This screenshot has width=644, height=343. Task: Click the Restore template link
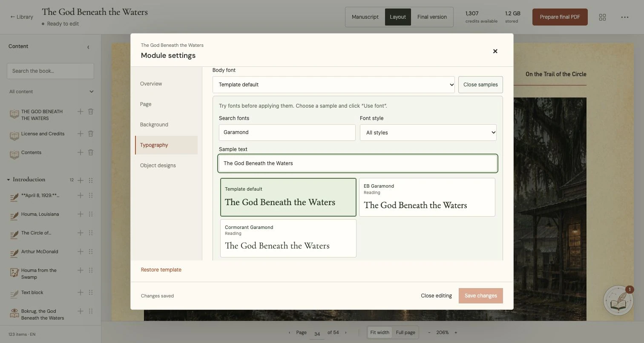[161, 270]
